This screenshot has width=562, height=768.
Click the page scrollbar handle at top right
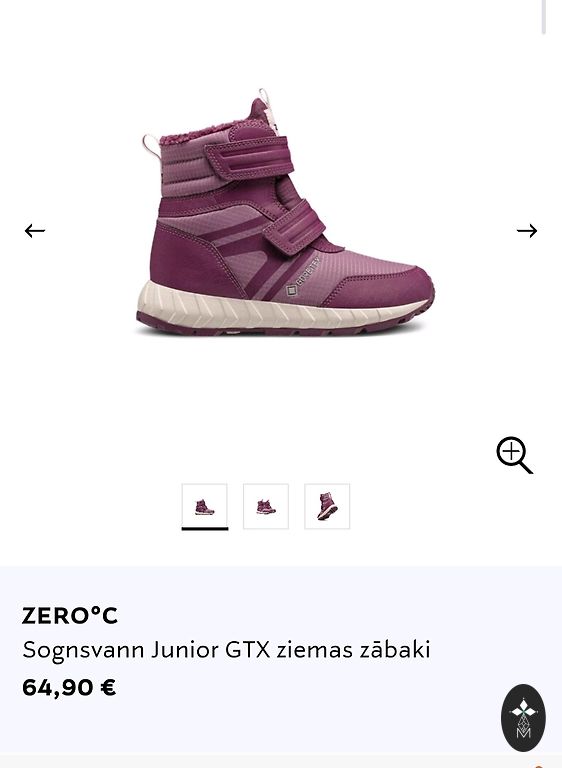543,17
